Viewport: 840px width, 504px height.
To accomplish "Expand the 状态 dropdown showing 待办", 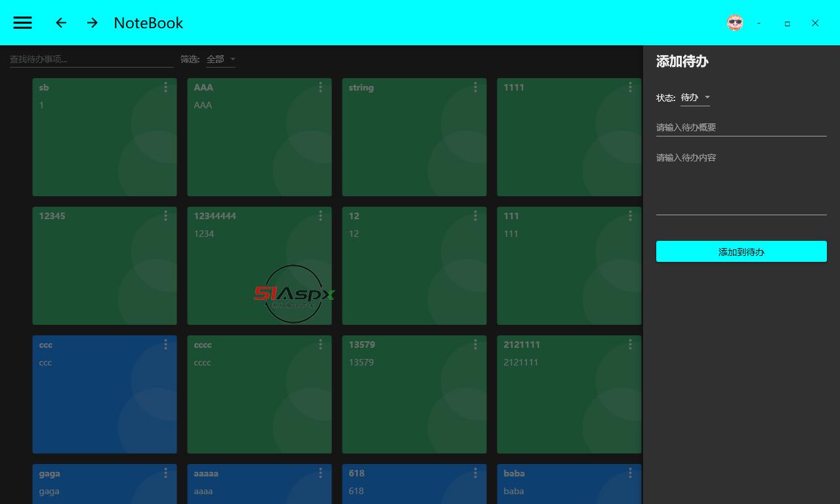I will (x=695, y=98).
